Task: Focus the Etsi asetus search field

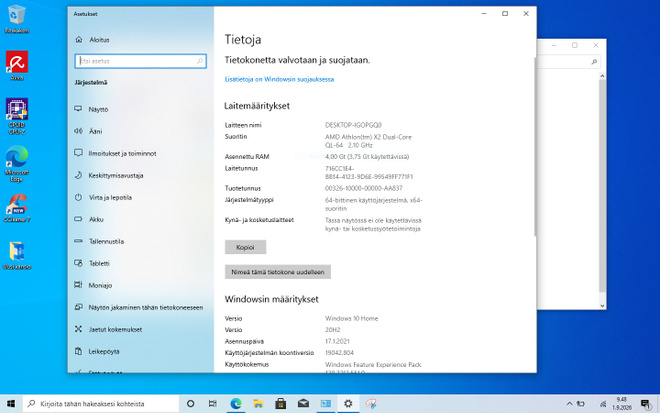Action: pyautogui.click(x=141, y=61)
